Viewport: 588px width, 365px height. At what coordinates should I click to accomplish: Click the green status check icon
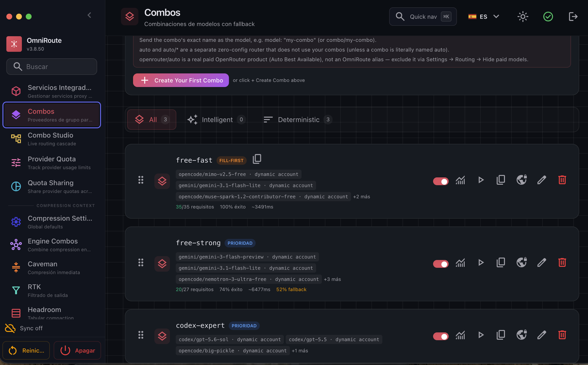[548, 17]
